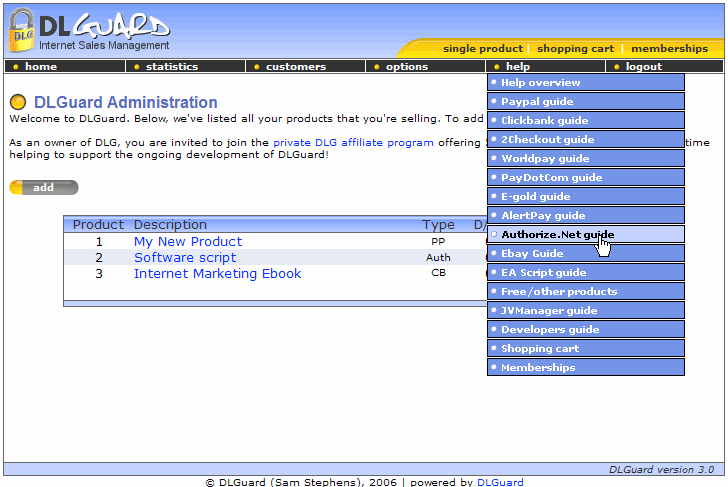
Task: Open the E-gold guide
Action: click(586, 197)
